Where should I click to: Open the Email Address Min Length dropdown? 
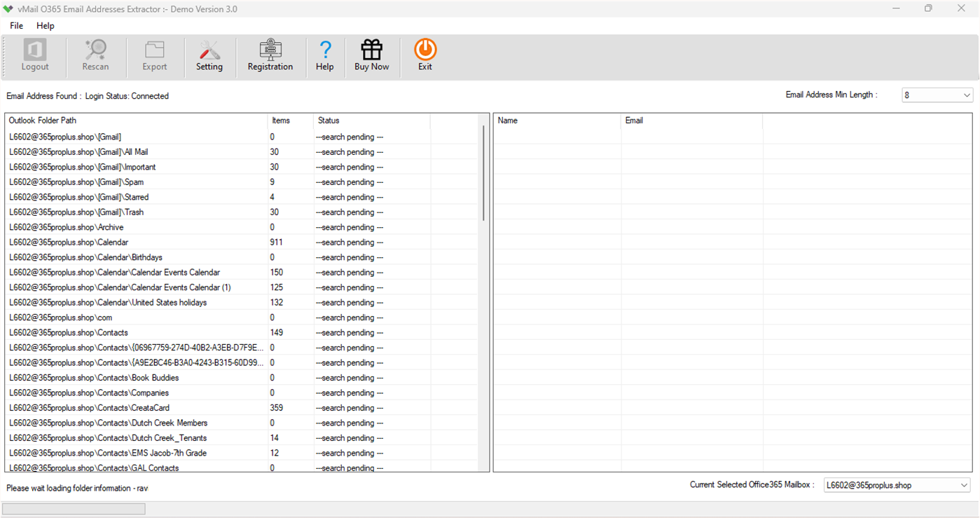[x=967, y=95]
